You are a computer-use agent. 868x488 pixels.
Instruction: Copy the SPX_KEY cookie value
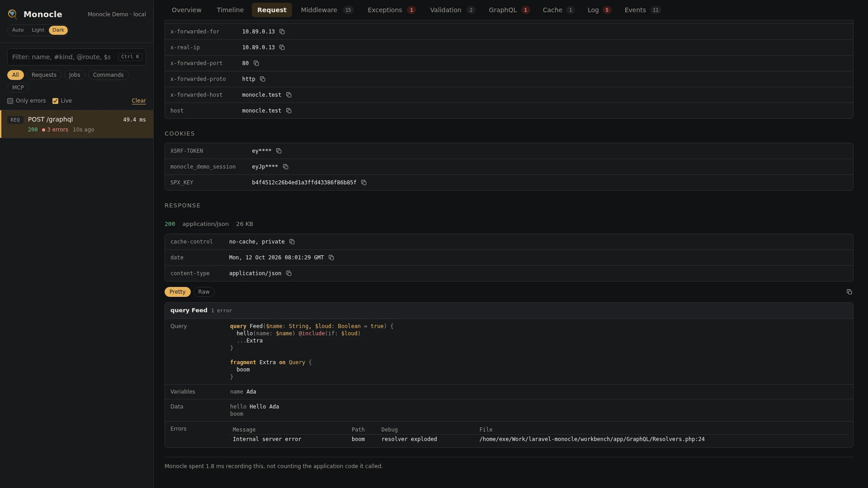click(x=364, y=183)
